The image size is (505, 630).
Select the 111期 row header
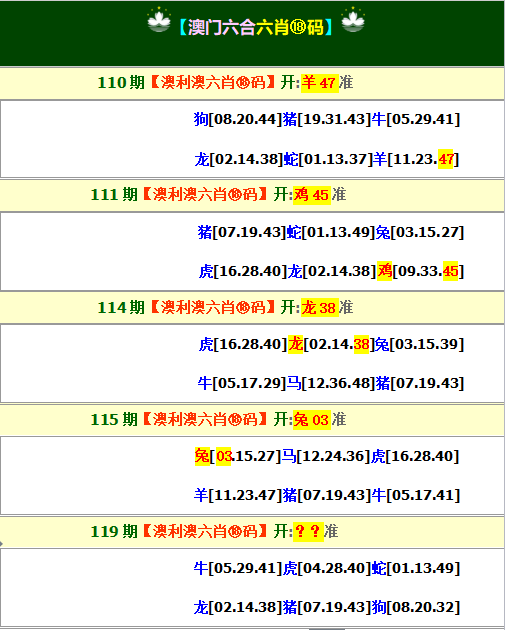252,195
